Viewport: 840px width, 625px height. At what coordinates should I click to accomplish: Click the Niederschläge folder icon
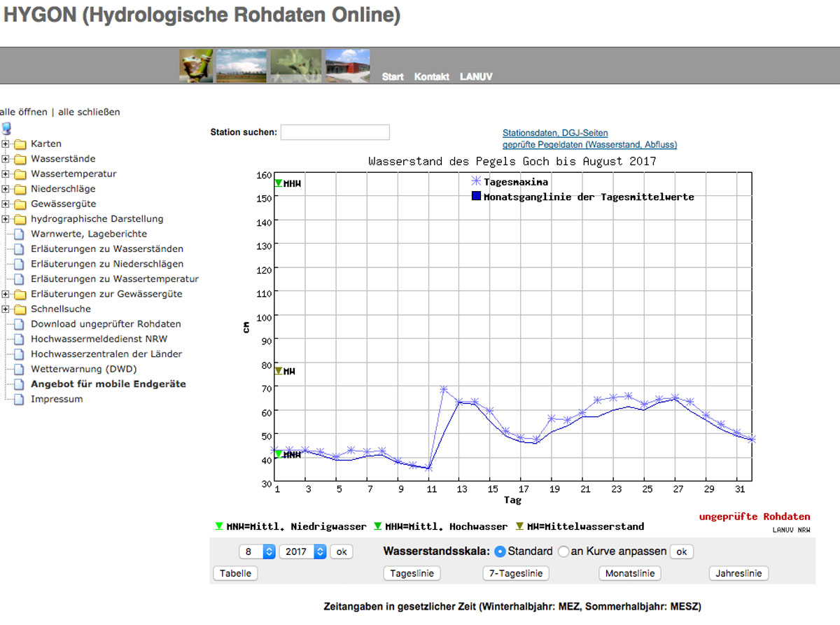[20, 189]
